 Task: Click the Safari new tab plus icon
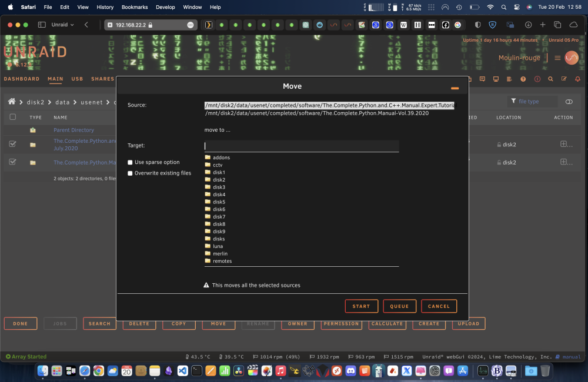(x=543, y=25)
